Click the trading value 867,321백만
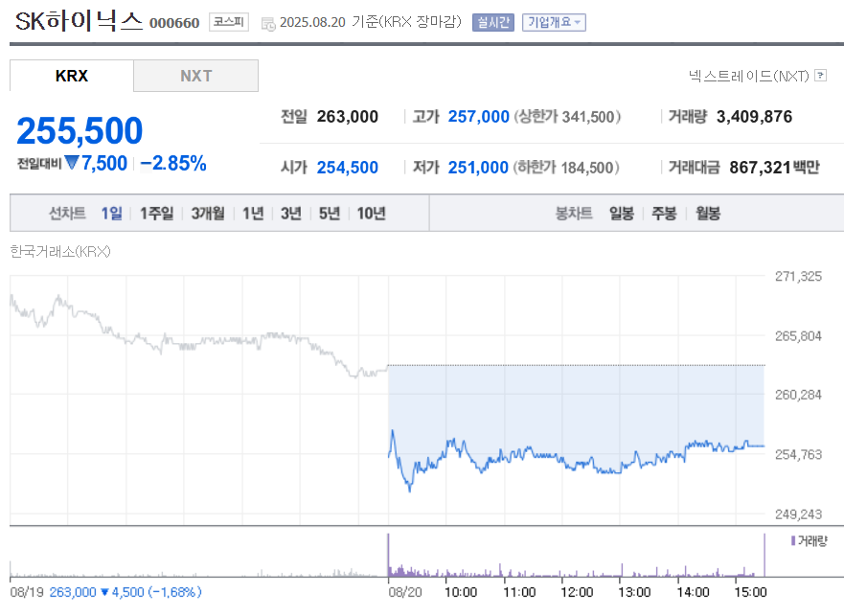 pyautogui.click(x=774, y=168)
